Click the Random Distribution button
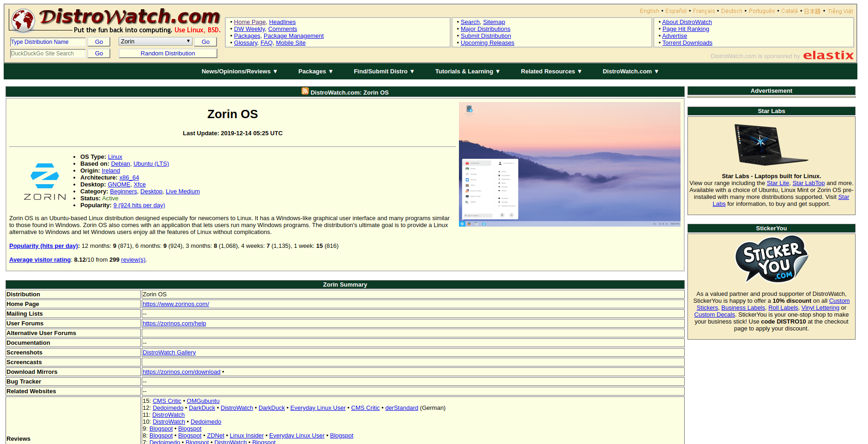The width and height of the screenshot is (868, 444). (x=168, y=53)
